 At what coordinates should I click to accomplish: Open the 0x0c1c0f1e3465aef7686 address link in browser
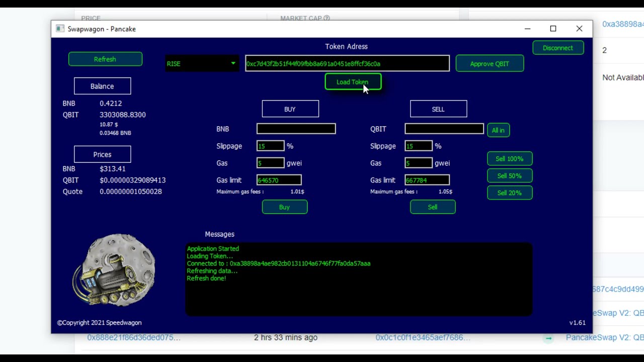click(423, 337)
